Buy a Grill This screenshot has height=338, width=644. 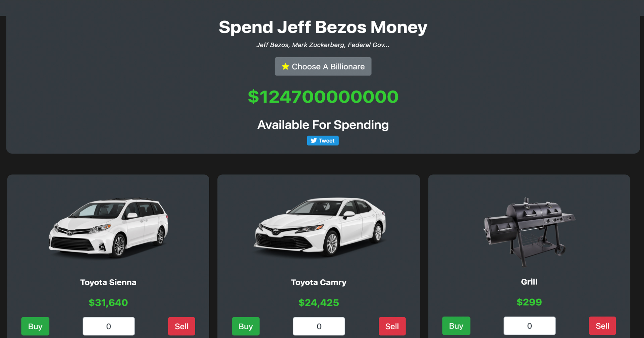pyautogui.click(x=456, y=326)
